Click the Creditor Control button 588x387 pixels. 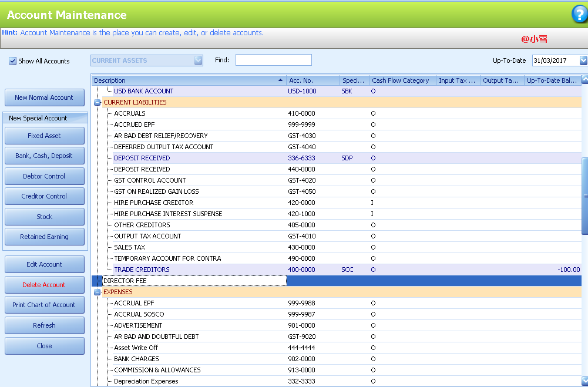click(44, 196)
